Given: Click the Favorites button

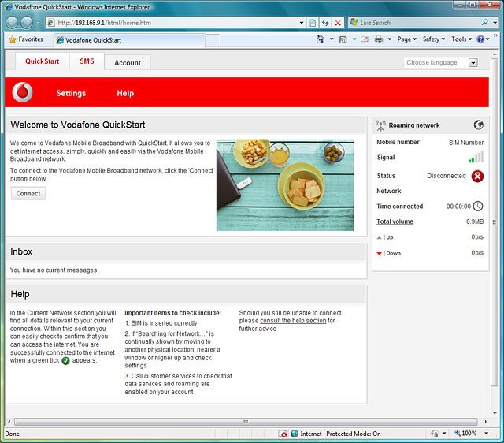Looking at the screenshot, I should (26, 39).
